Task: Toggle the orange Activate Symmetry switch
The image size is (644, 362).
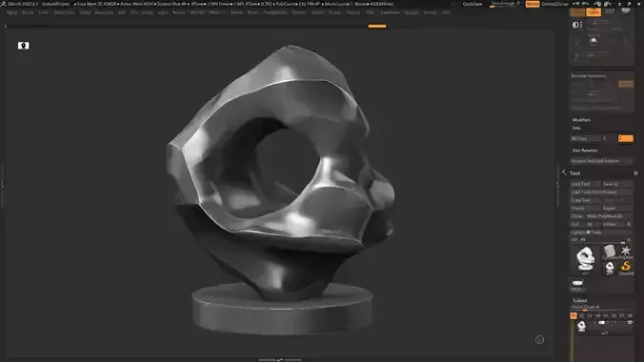Action: pos(626,84)
